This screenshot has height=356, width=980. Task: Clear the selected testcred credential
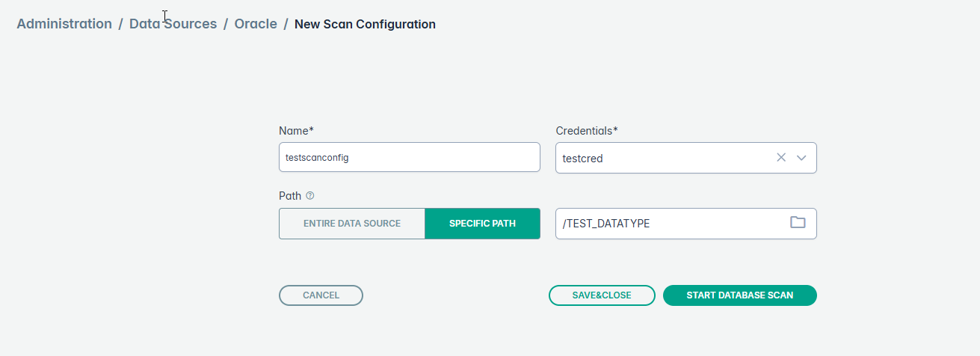pos(781,158)
